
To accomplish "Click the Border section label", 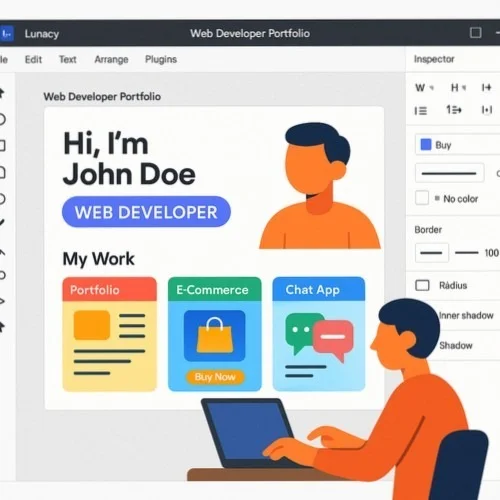I will click(428, 230).
